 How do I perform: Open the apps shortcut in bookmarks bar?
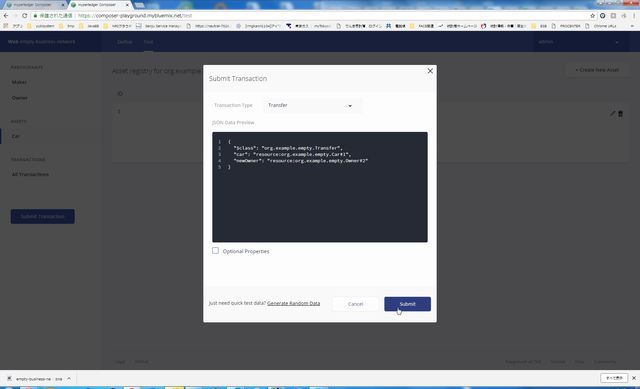(x=13, y=26)
